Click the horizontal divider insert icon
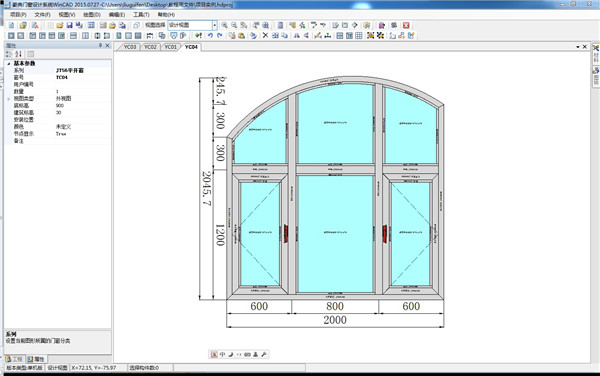 coord(73,36)
